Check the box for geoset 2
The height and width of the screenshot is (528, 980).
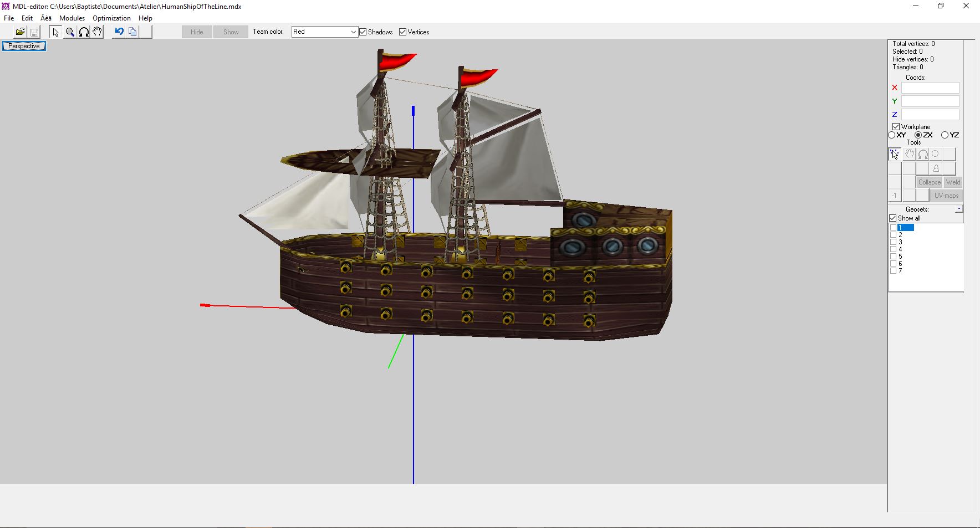[x=893, y=235]
